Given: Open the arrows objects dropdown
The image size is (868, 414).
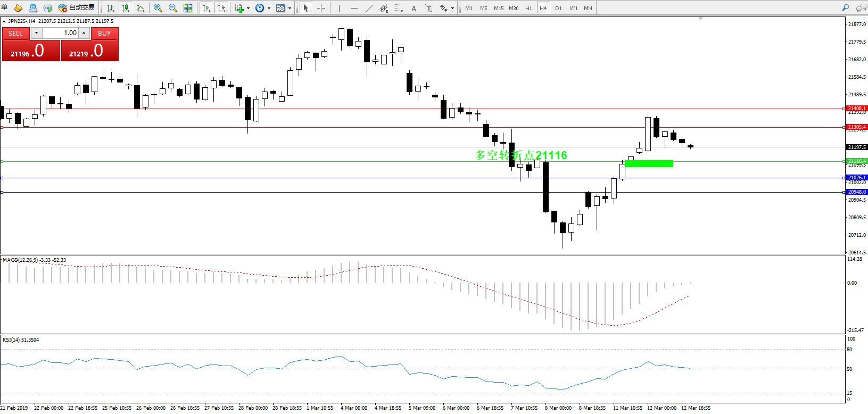Looking at the screenshot, I should [452, 8].
